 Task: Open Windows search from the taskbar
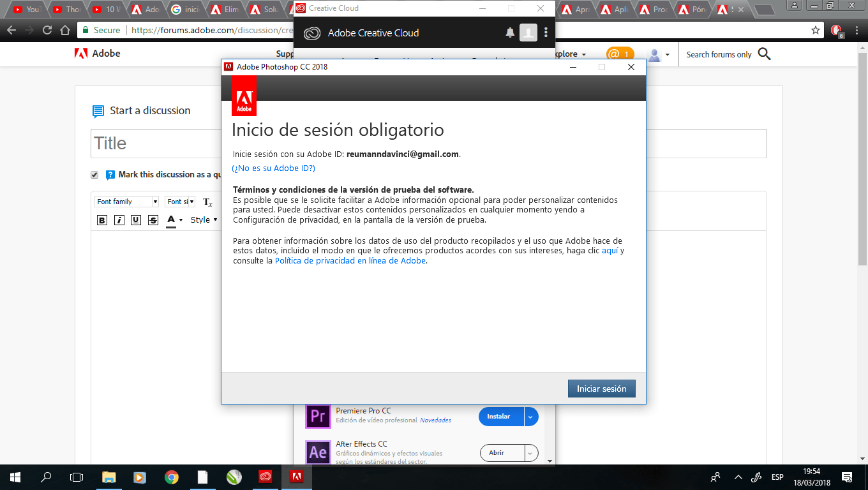[x=46, y=477]
